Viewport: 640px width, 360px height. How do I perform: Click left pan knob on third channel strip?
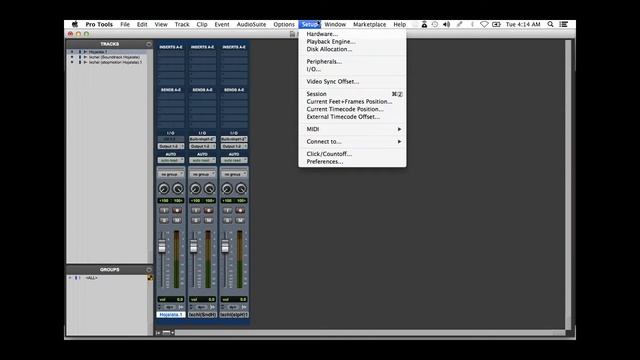(x=227, y=189)
